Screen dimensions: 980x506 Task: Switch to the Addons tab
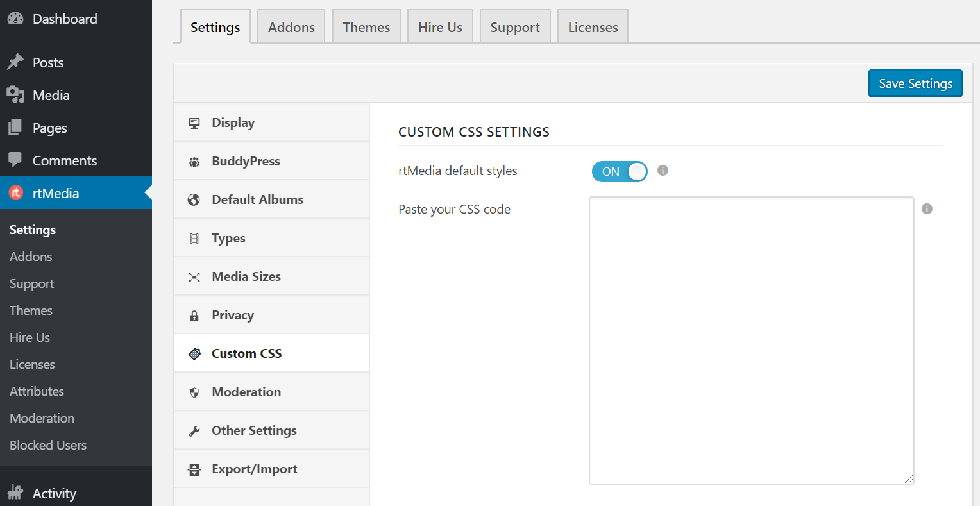pyautogui.click(x=291, y=26)
